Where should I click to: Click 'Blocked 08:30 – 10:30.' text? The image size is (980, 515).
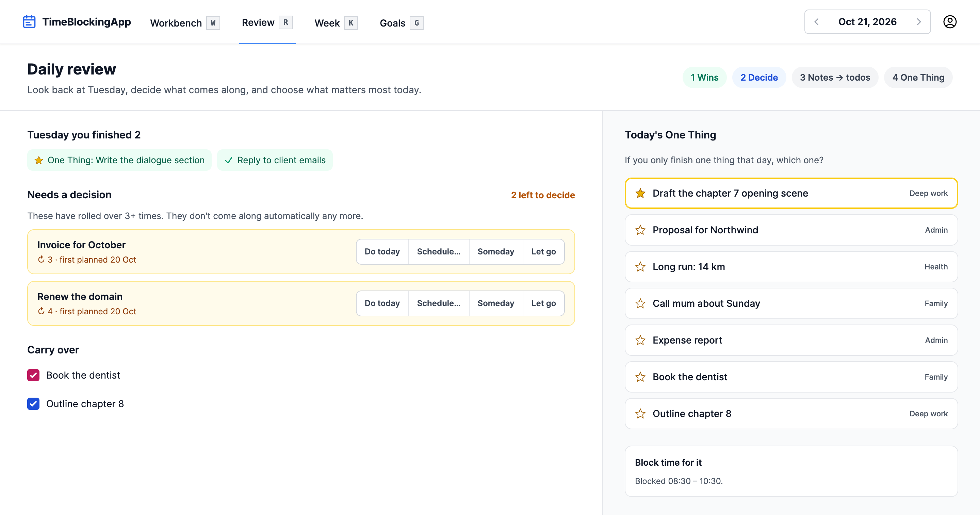(x=679, y=481)
